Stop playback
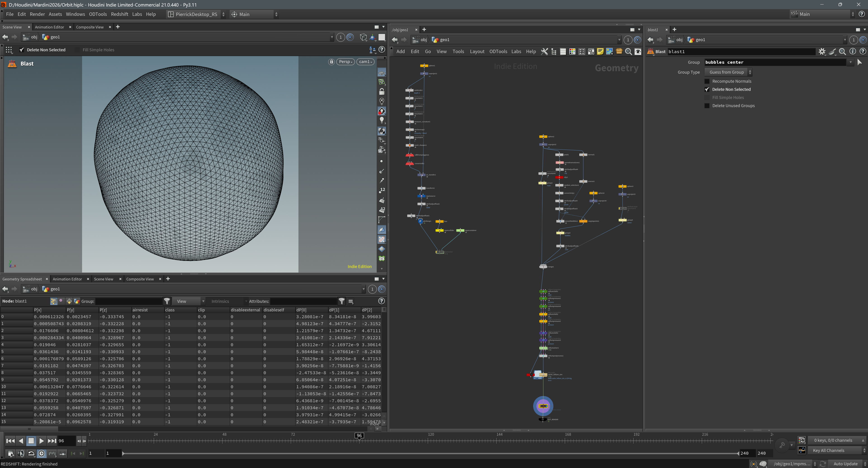 31,441
